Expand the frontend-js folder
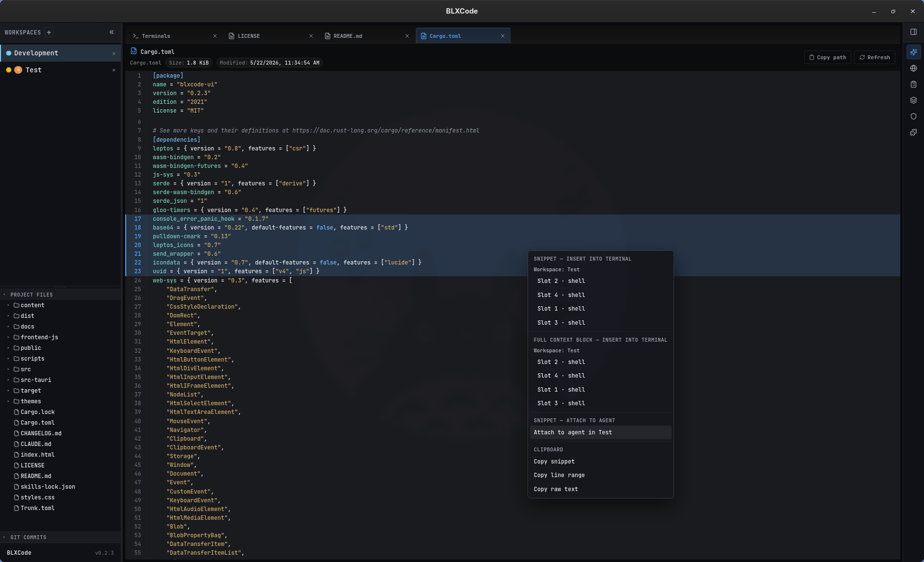This screenshot has height=562, width=924. tap(60, 337)
